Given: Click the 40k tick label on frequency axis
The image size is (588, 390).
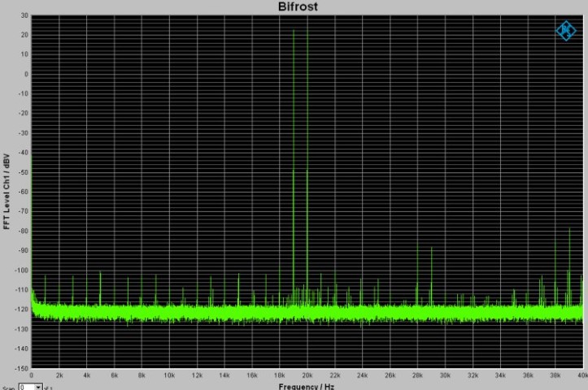Looking at the screenshot, I should 582,375.
